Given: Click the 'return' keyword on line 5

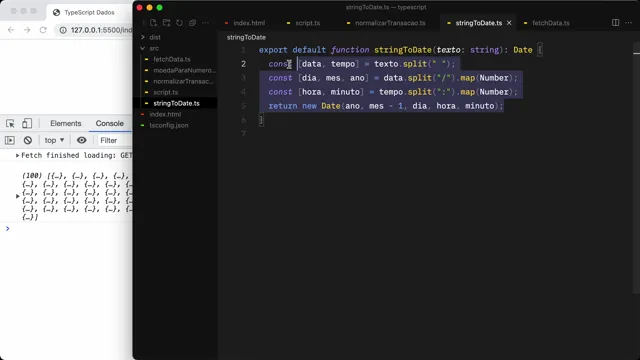Looking at the screenshot, I should click(x=283, y=106).
